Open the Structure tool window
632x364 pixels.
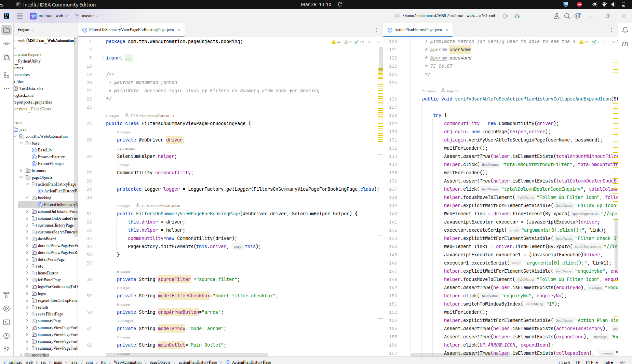6,75
